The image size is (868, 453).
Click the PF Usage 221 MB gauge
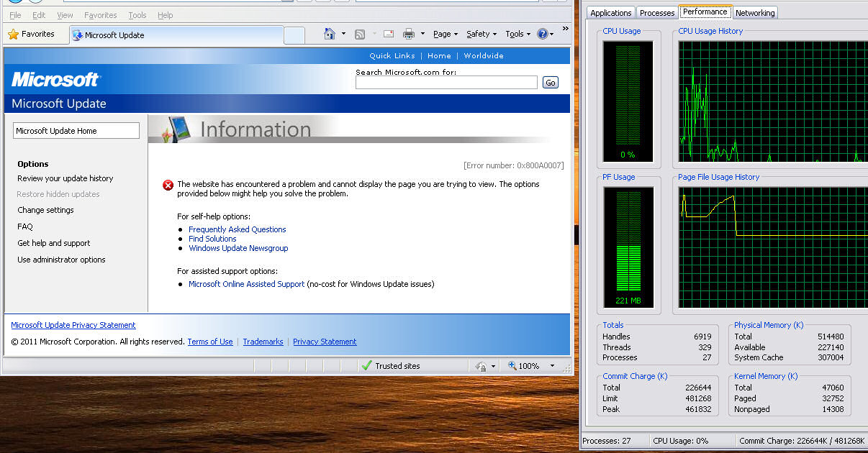pyautogui.click(x=628, y=247)
